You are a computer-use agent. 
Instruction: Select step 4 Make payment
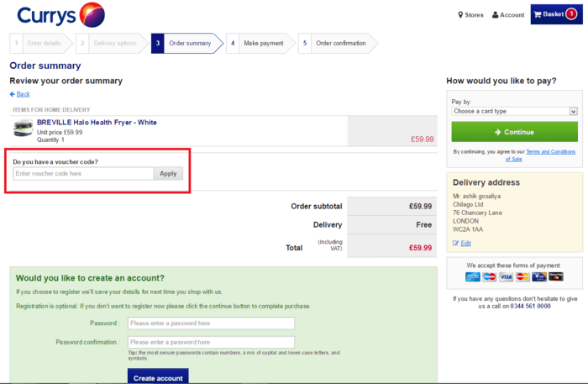click(x=260, y=43)
